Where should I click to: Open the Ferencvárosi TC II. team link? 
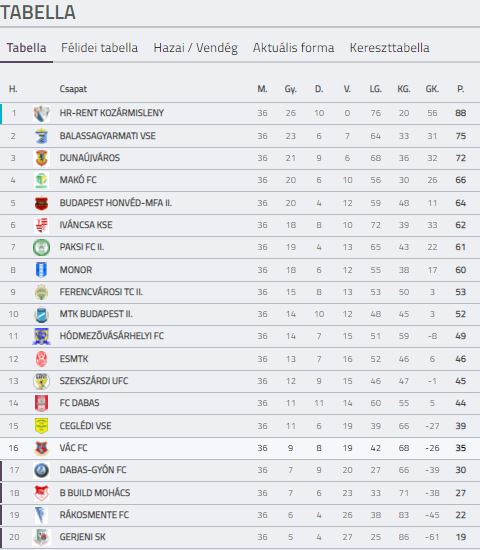tap(101, 292)
